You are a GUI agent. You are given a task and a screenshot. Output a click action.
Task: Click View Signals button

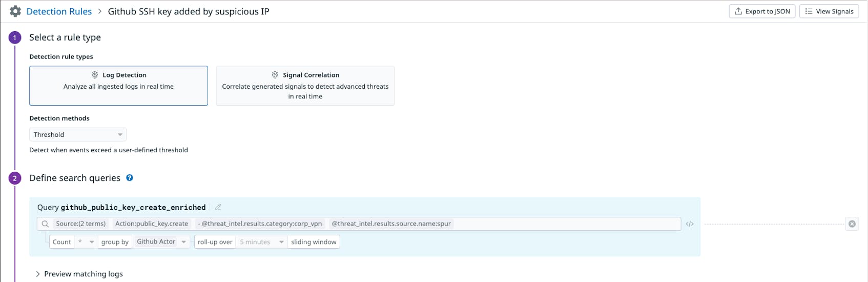coord(829,11)
